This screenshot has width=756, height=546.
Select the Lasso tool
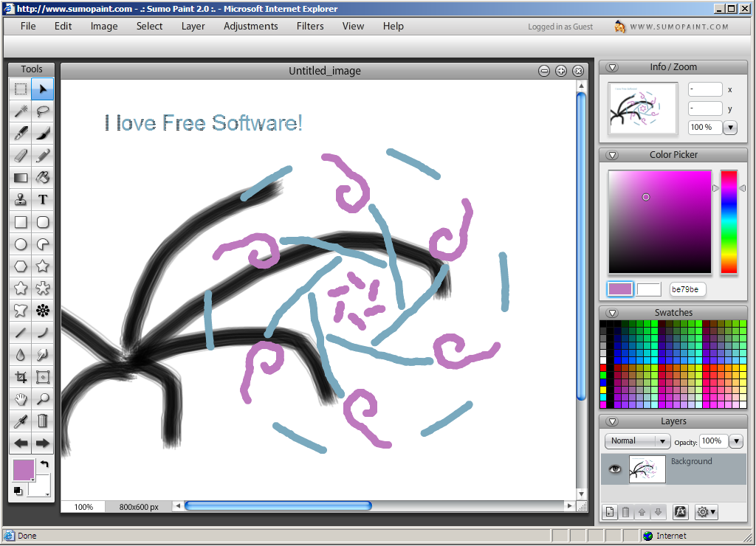(x=42, y=111)
